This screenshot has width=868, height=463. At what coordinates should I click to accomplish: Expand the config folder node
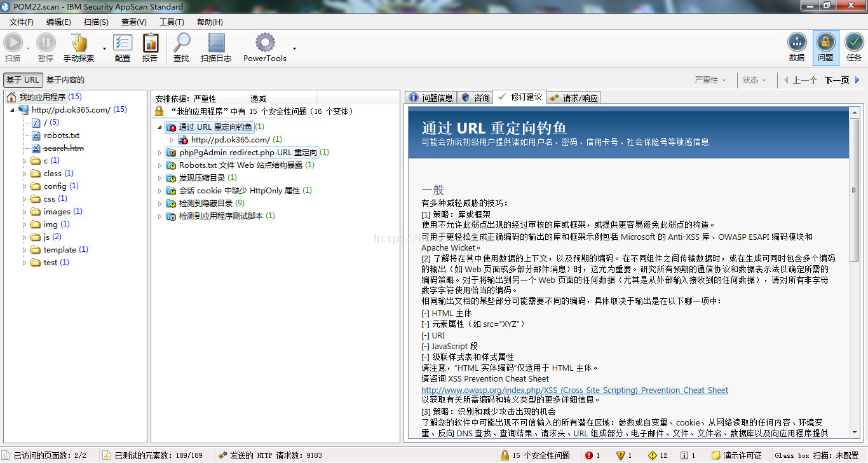[x=25, y=186]
